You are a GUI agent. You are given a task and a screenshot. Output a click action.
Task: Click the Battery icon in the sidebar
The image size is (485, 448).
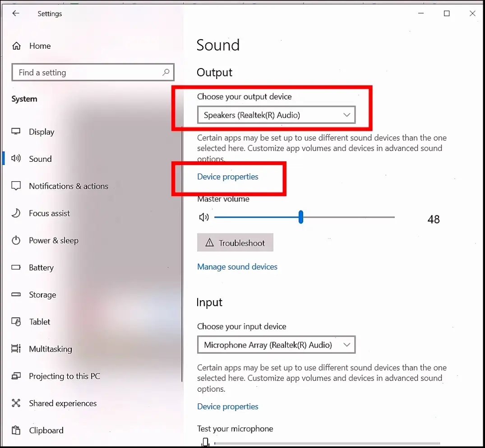point(16,267)
